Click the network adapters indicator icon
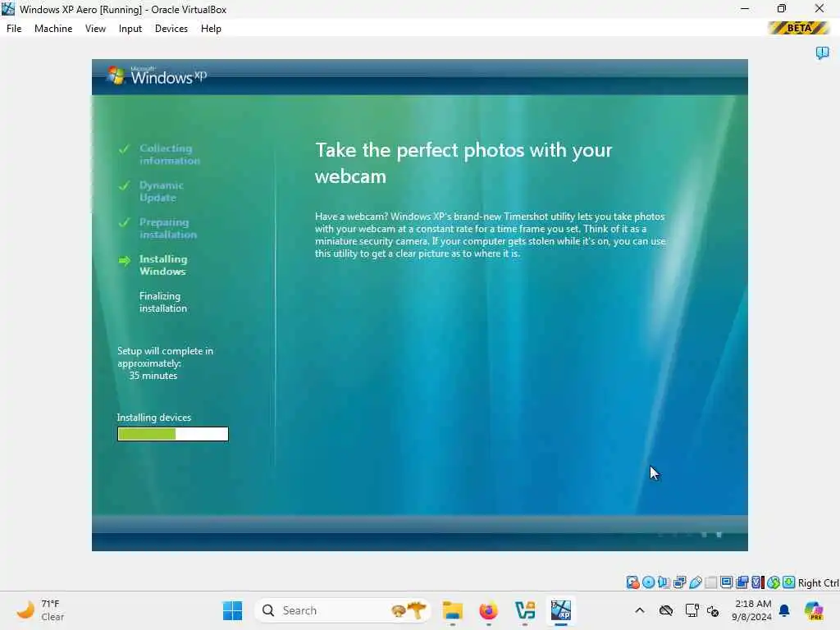This screenshot has height=630, width=840. 680,582
